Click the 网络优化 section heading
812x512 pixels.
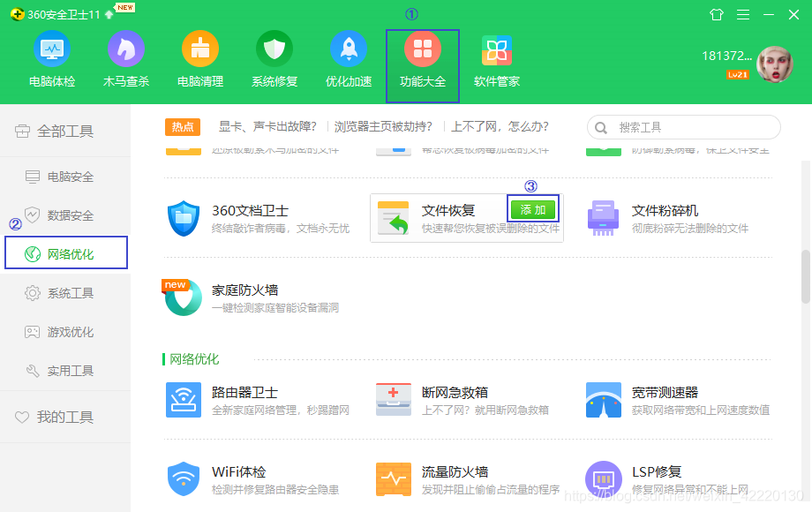(194, 358)
